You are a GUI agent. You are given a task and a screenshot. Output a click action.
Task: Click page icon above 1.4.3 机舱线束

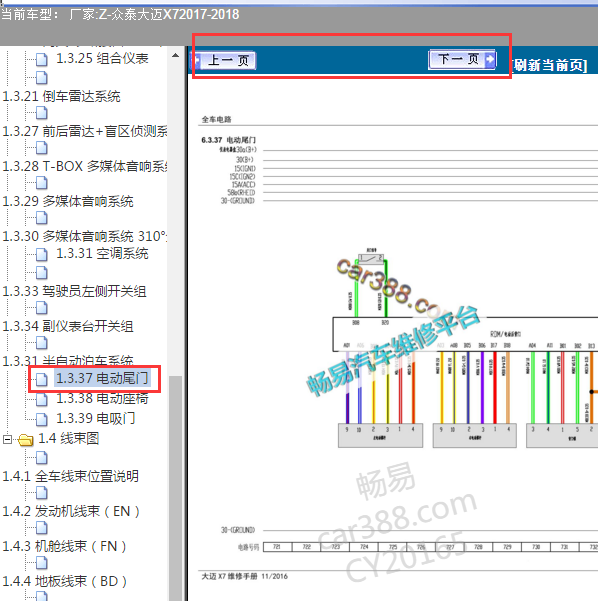pos(42,528)
